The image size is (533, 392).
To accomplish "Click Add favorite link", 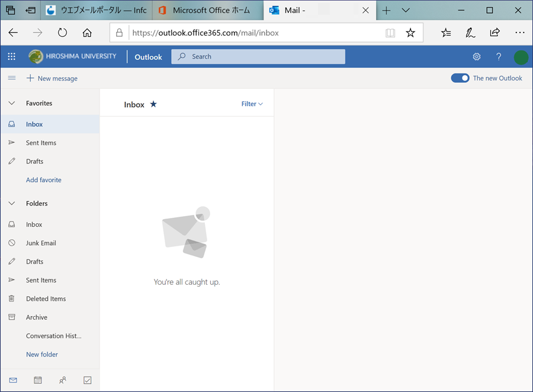I will [x=44, y=180].
